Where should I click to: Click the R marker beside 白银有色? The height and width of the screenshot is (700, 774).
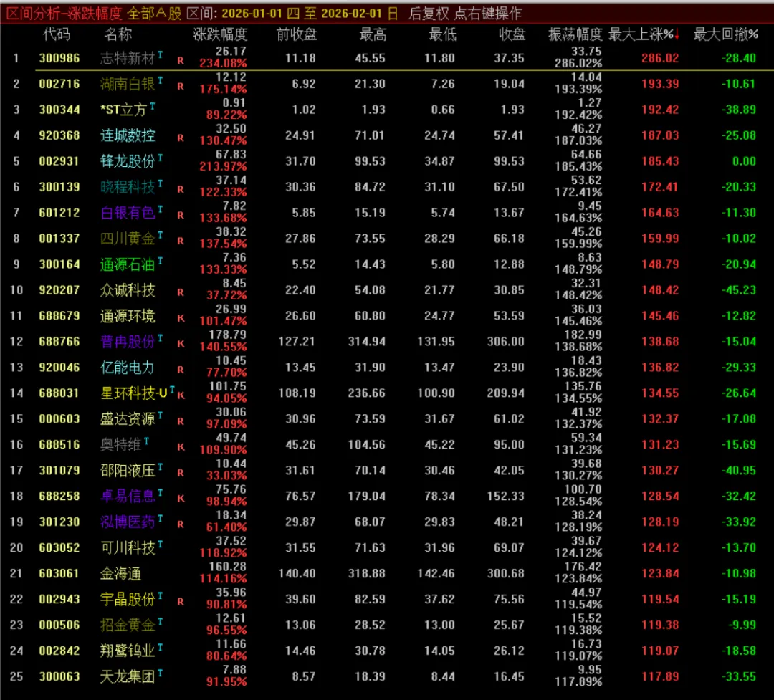(x=181, y=215)
